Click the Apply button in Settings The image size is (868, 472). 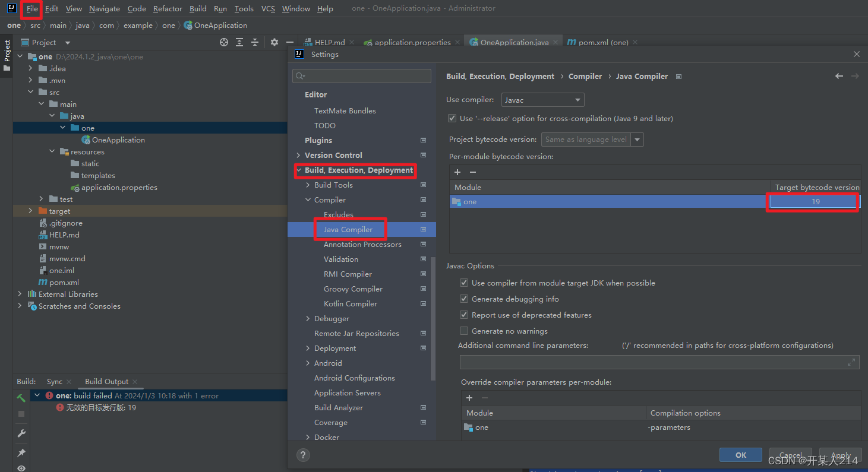[x=841, y=455]
